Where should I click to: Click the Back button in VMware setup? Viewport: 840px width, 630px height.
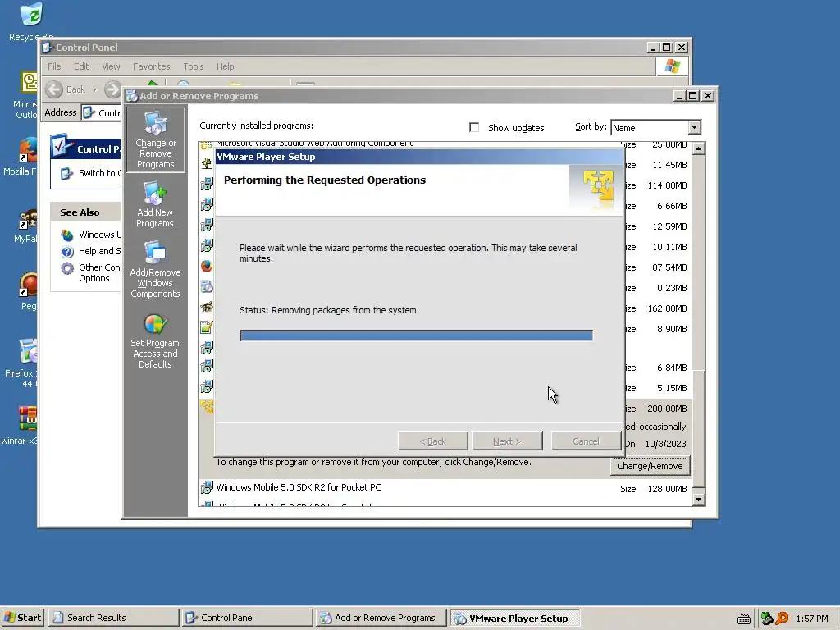[433, 441]
